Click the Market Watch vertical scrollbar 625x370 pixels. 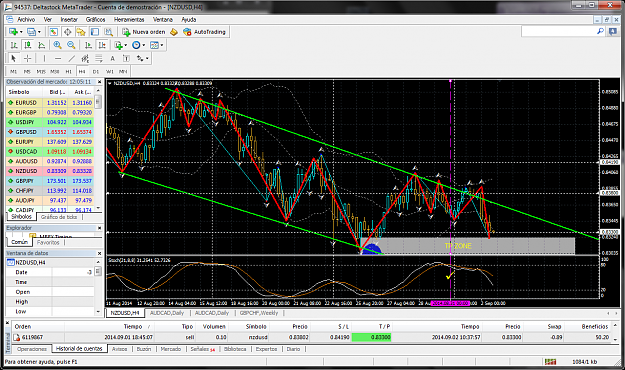click(98, 150)
